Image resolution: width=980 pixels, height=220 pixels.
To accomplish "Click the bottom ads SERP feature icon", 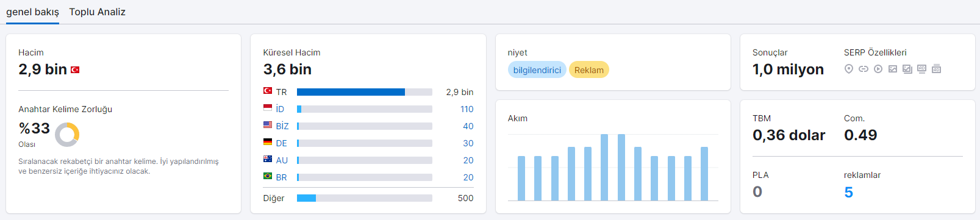I will point(936,69).
